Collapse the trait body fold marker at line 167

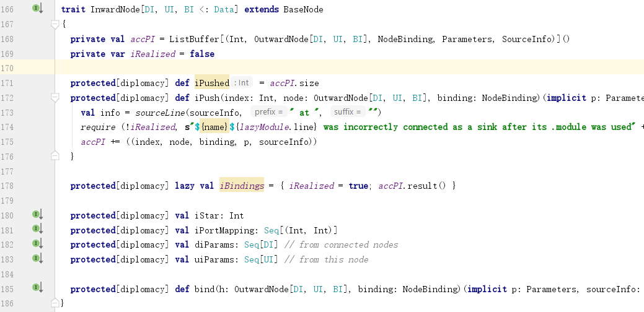pyautogui.click(x=55, y=25)
